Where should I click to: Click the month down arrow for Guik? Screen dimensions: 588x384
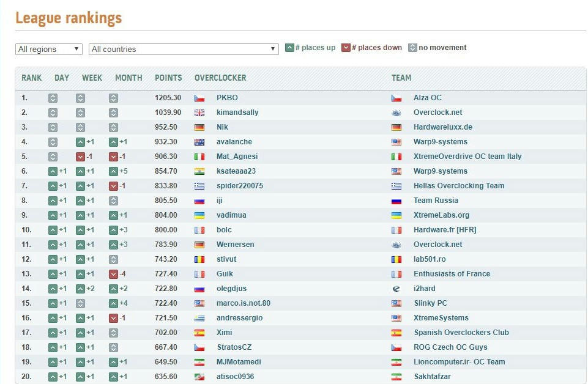click(x=113, y=274)
